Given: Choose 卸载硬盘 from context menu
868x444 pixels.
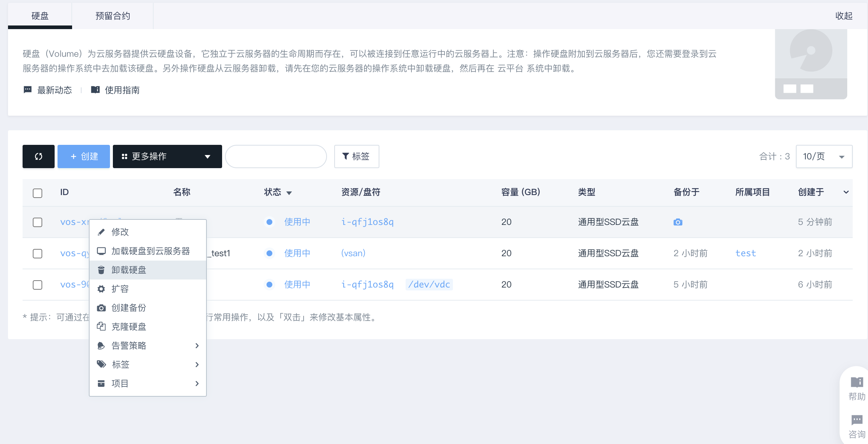Looking at the screenshot, I should point(148,270).
